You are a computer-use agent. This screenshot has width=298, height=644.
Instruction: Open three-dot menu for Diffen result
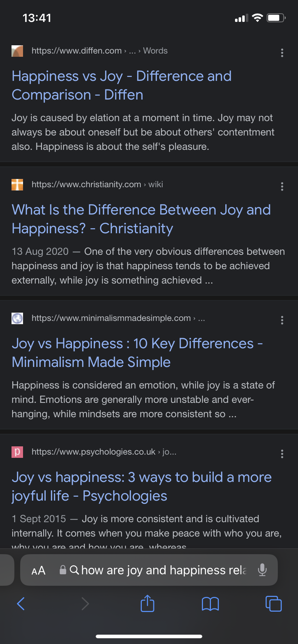(x=282, y=53)
